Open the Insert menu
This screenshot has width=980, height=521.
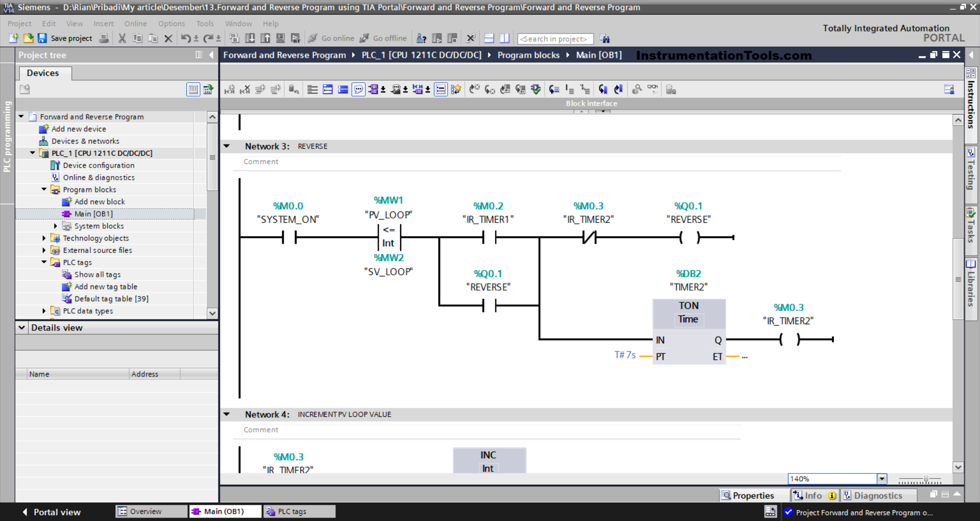pos(104,23)
